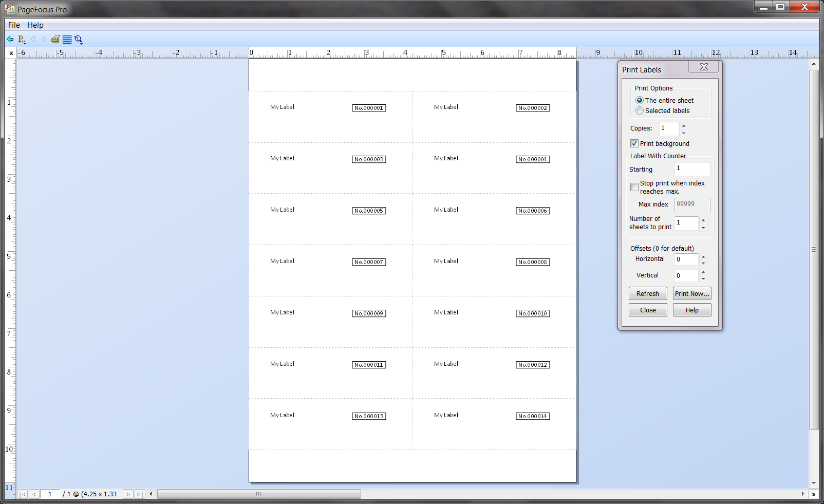
Task: Increase Number of sheets to print
Action: (x=703, y=220)
